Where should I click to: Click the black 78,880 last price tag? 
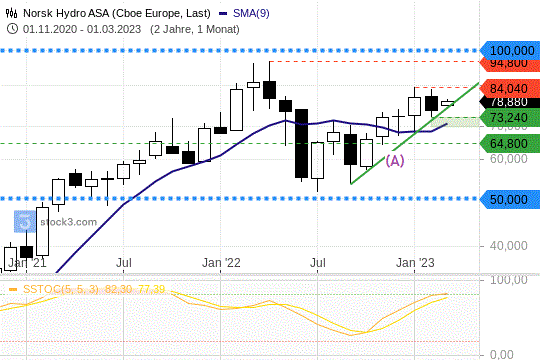point(510,102)
